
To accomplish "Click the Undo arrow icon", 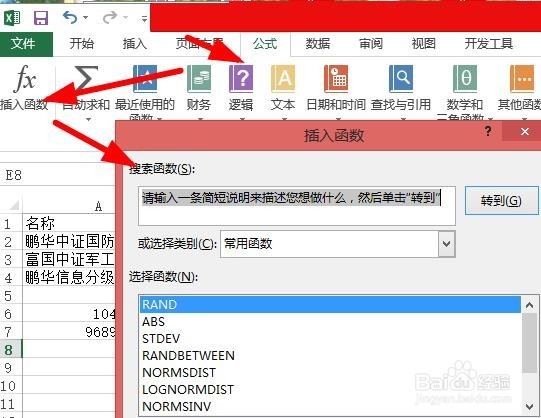I will (x=70, y=17).
